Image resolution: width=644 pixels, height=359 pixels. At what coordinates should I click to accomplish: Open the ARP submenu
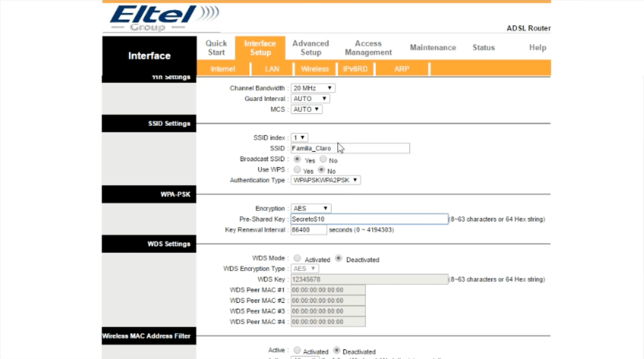pyautogui.click(x=401, y=69)
